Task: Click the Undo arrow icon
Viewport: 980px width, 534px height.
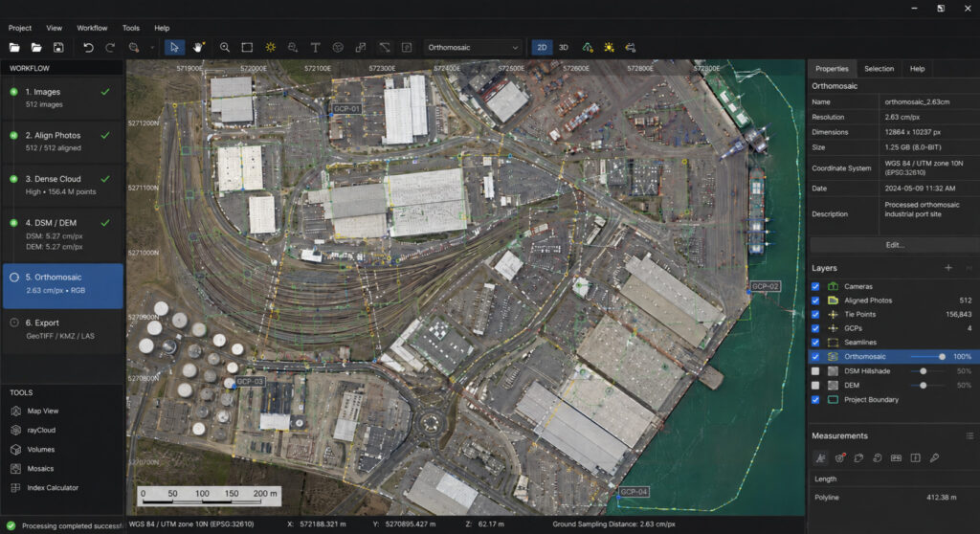Action: 88,48
